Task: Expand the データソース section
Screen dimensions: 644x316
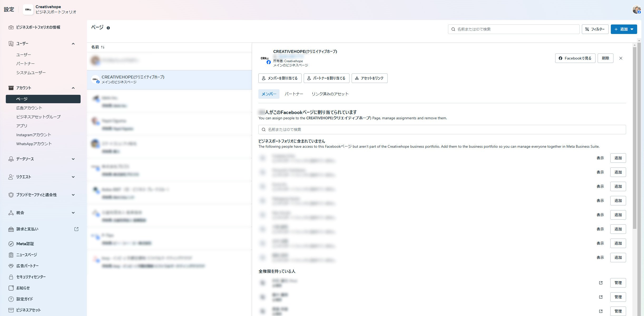Action: coord(73,159)
